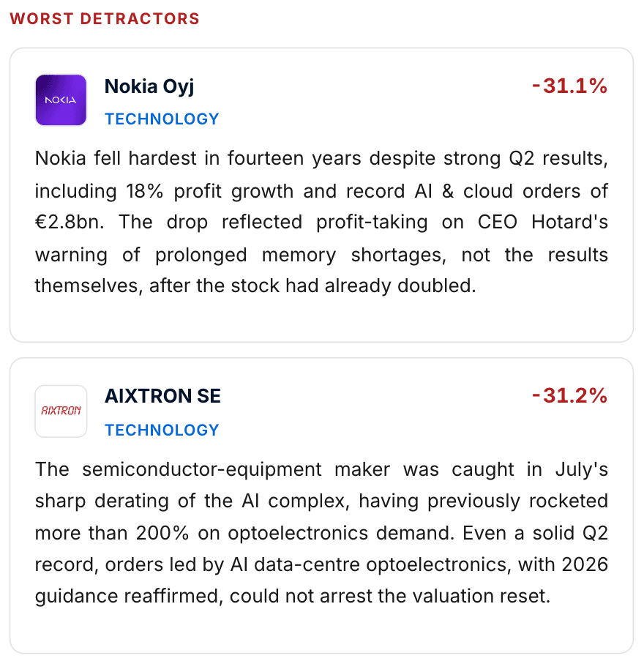Click the 'CEO Hotard's' mention

[x=543, y=222]
